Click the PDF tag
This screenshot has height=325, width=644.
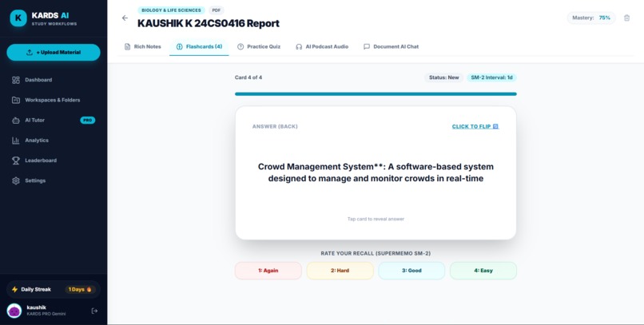(x=217, y=10)
